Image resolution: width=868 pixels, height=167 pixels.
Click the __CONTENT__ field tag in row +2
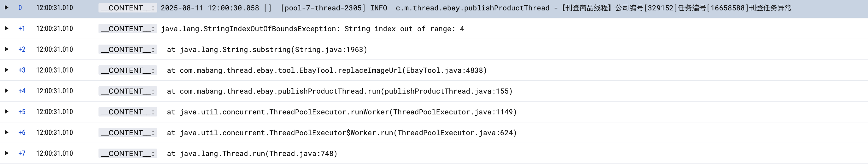127,50
